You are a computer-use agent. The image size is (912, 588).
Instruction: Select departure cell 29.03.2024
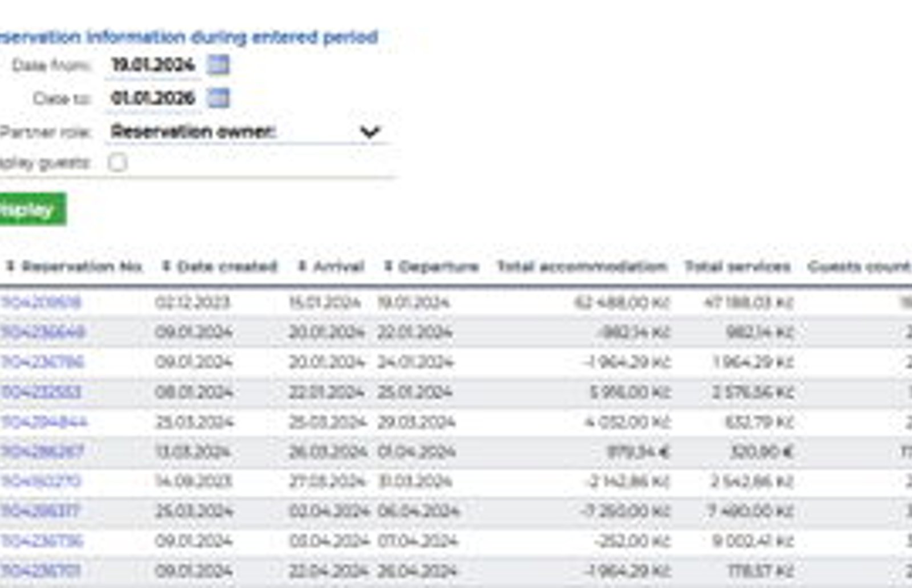tap(416, 422)
